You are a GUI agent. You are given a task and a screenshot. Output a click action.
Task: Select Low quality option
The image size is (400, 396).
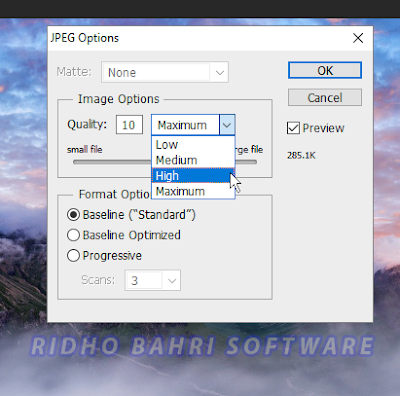coord(193,145)
